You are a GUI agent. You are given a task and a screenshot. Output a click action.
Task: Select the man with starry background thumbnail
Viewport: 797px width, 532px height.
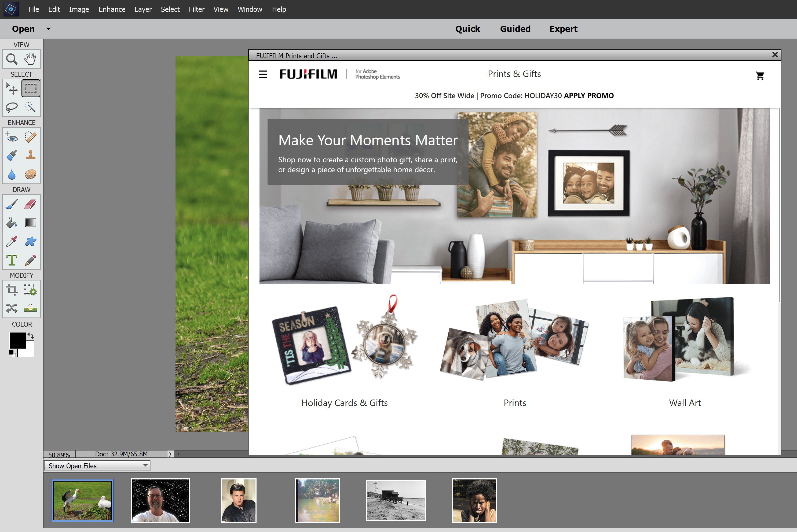(160, 500)
